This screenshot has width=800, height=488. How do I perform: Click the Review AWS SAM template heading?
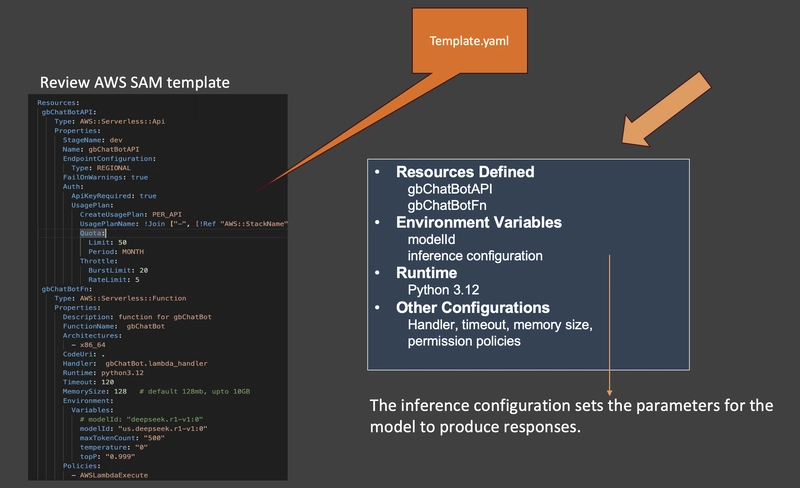point(135,82)
